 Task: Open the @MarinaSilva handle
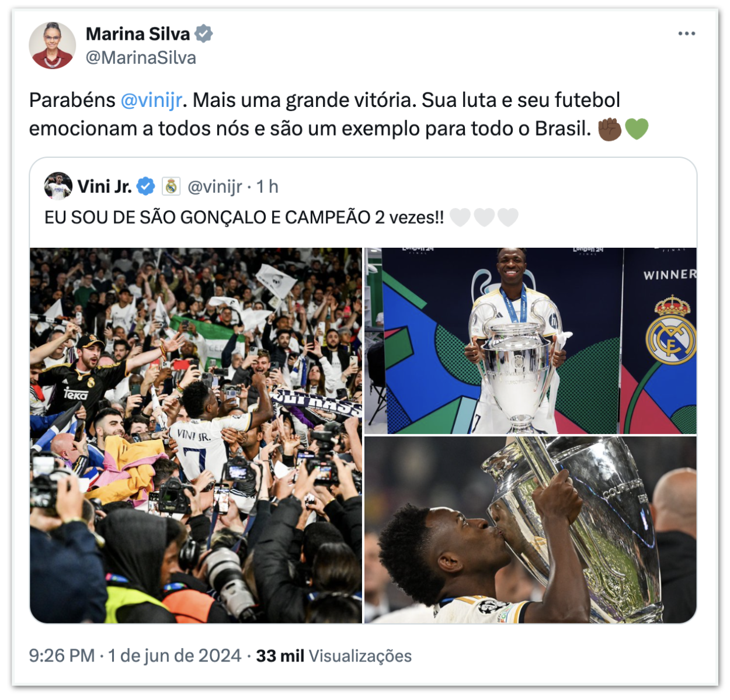(141, 58)
